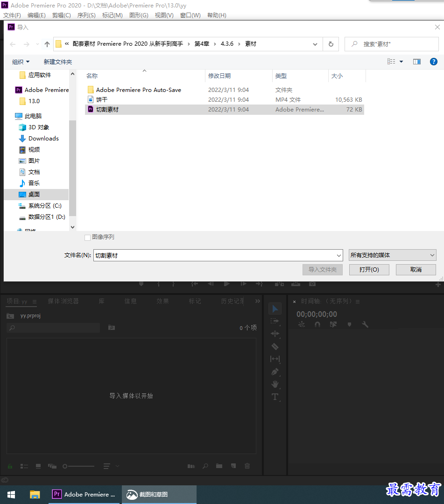Select the 切割素材 project file
The width and height of the screenshot is (444, 504).
tap(225, 110)
